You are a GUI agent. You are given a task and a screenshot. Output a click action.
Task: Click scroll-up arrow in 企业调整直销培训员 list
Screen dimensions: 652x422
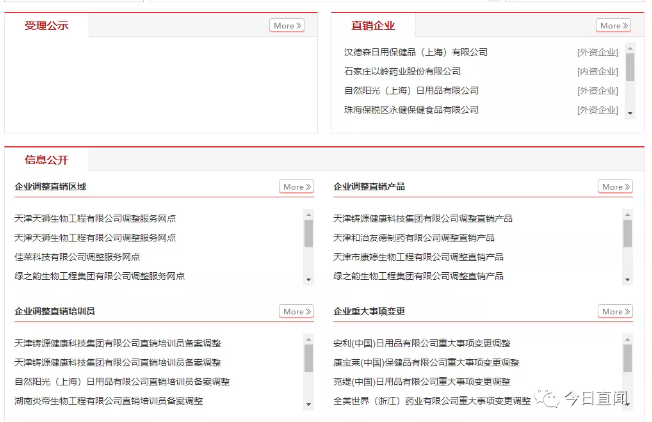point(309,340)
